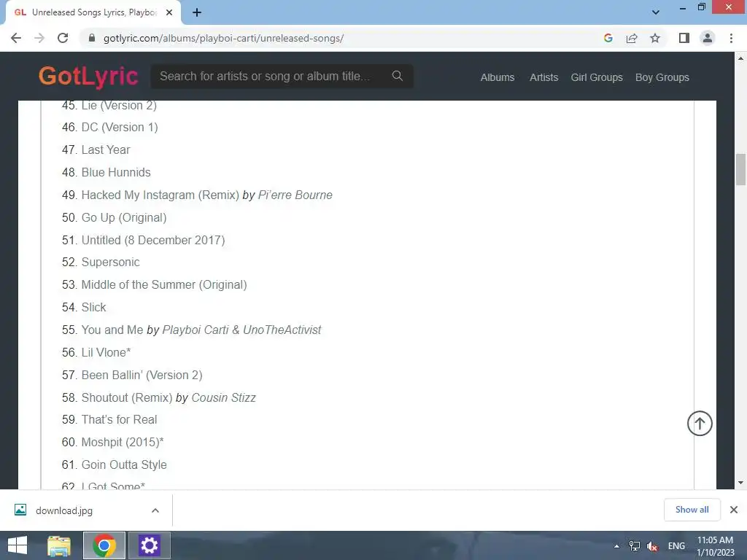
Task: Click the Google icon in address bar
Action: [x=608, y=38]
